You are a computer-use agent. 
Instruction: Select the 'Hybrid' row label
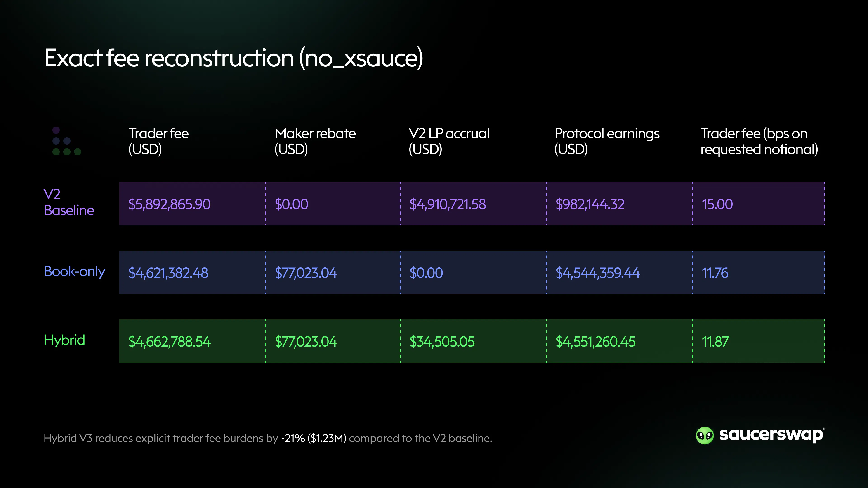click(64, 340)
